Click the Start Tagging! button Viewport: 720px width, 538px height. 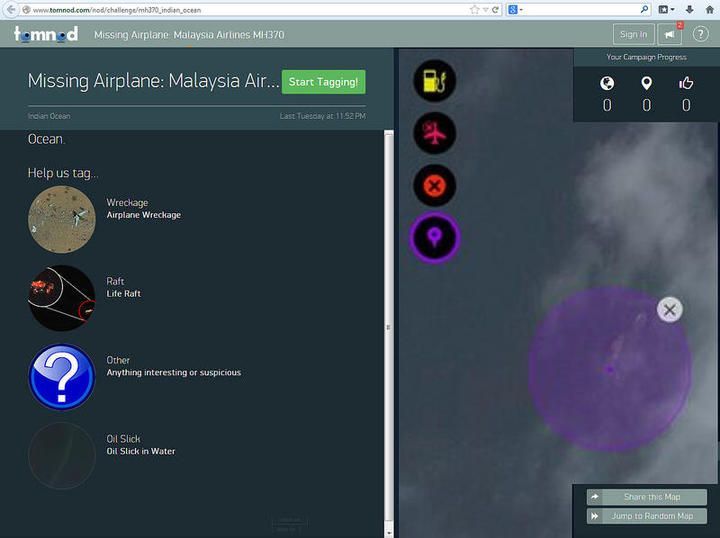tap(323, 82)
